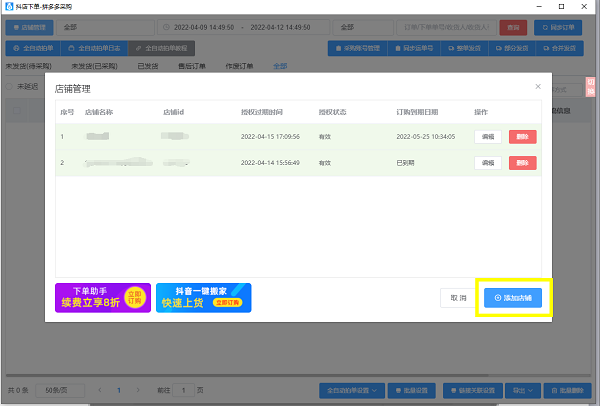Click the 采购账号管理 button
The width and height of the screenshot is (600, 406).
click(359, 47)
